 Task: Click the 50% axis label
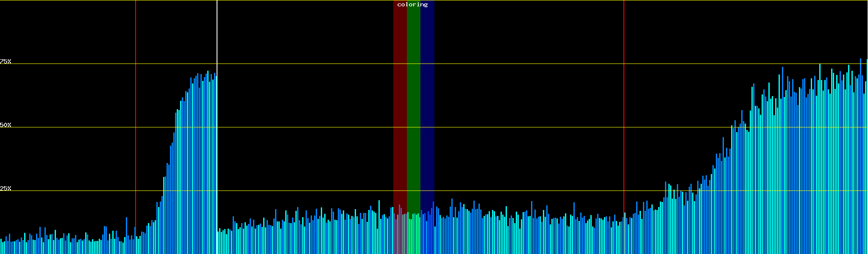pos(6,125)
